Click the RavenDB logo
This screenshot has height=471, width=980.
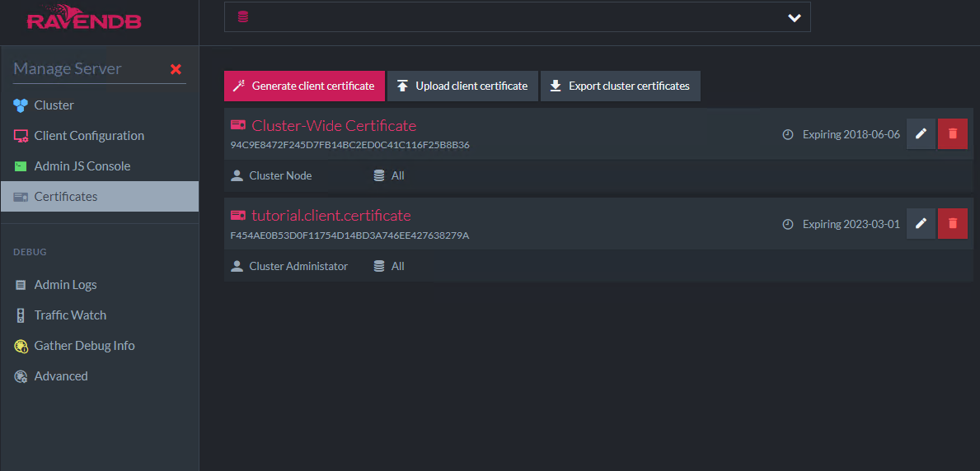(84, 18)
